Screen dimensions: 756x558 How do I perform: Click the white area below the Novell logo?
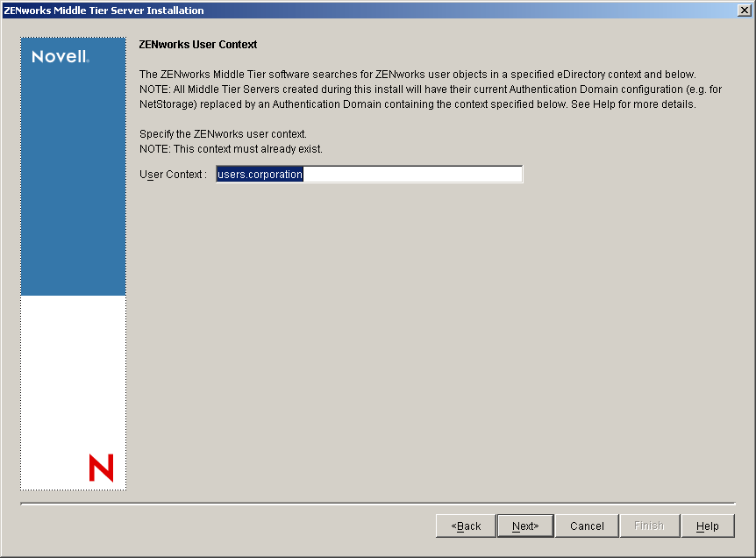(73, 377)
